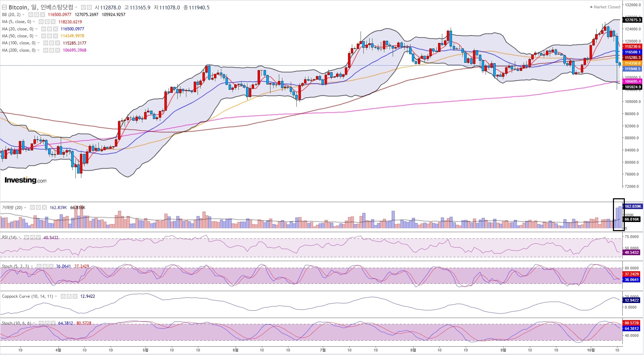644x355 pixels.
Task: Hide the MA (20, close, 0) line
Action: tap(44, 29)
